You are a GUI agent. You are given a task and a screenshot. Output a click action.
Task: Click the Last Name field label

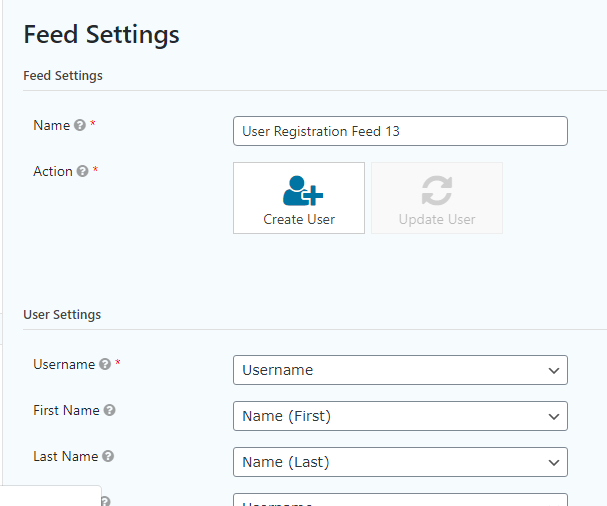point(65,456)
